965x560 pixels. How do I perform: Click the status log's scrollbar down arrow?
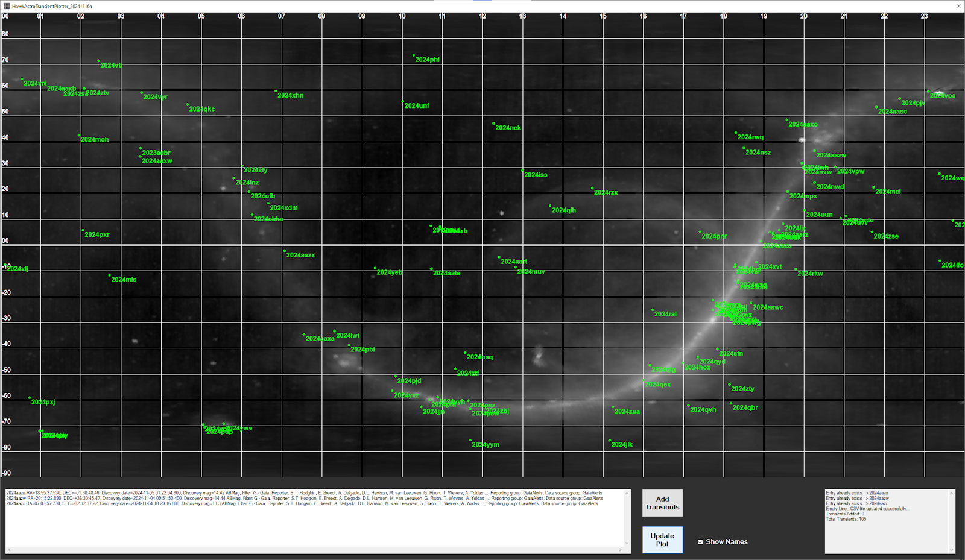[x=952, y=549]
